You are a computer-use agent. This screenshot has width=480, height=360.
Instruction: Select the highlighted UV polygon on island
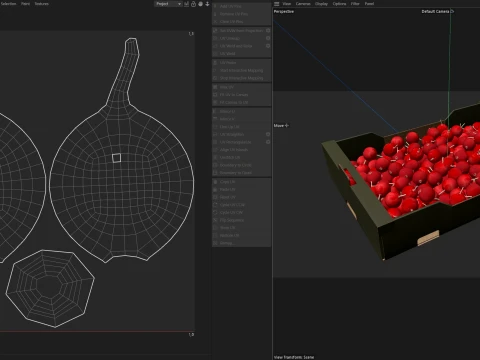[116, 158]
